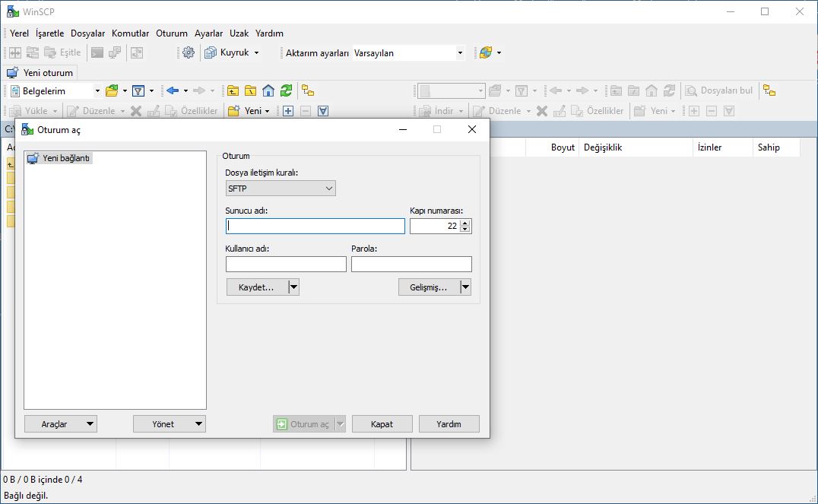Expand the local Yeni dropdown arrow

267,111
